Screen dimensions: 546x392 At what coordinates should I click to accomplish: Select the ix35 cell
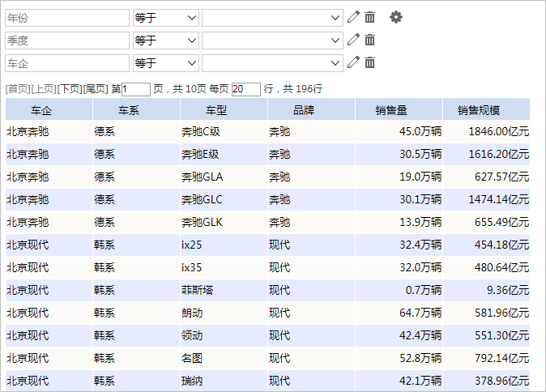pyautogui.click(x=224, y=267)
